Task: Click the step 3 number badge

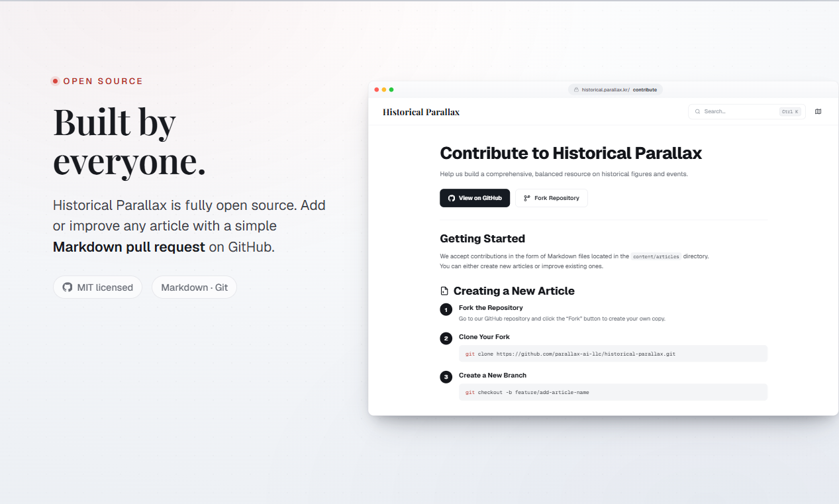Action: click(446, 377)
